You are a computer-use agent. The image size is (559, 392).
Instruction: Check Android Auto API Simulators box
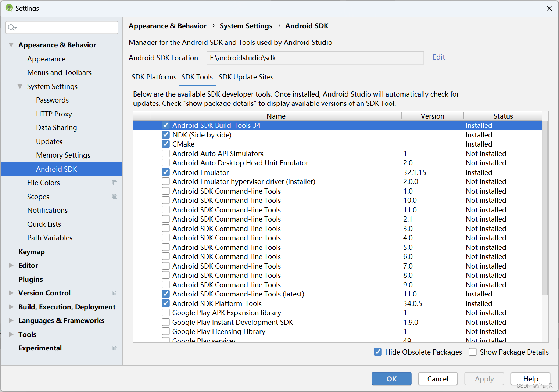click(x=166, y=154)
